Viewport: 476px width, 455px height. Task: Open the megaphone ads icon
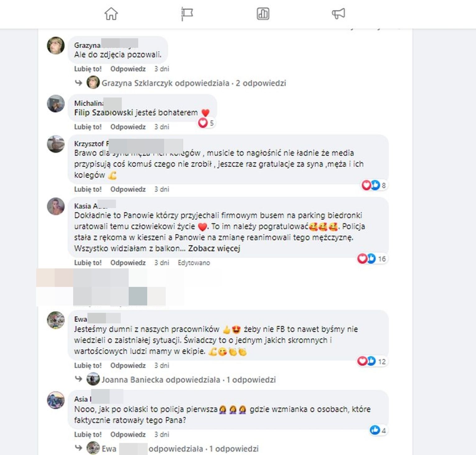(338, 14)
